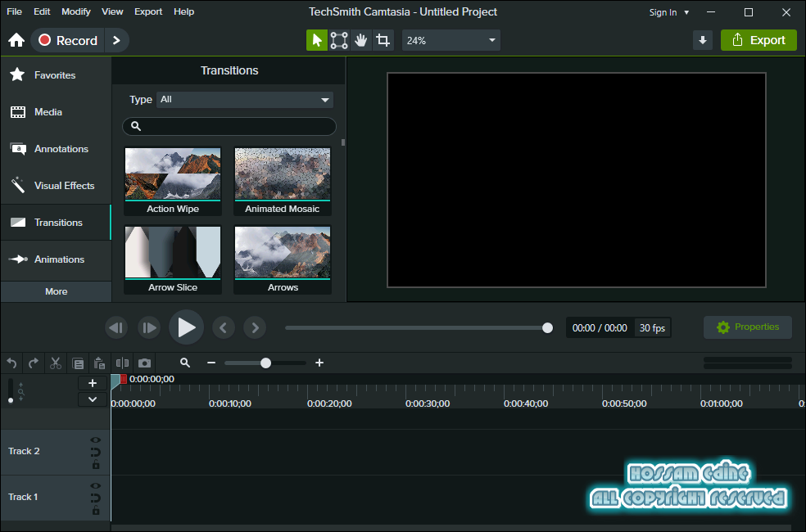Click the playback scrubber handle
This screenshot has width=806, height=532.
(547, 327)
